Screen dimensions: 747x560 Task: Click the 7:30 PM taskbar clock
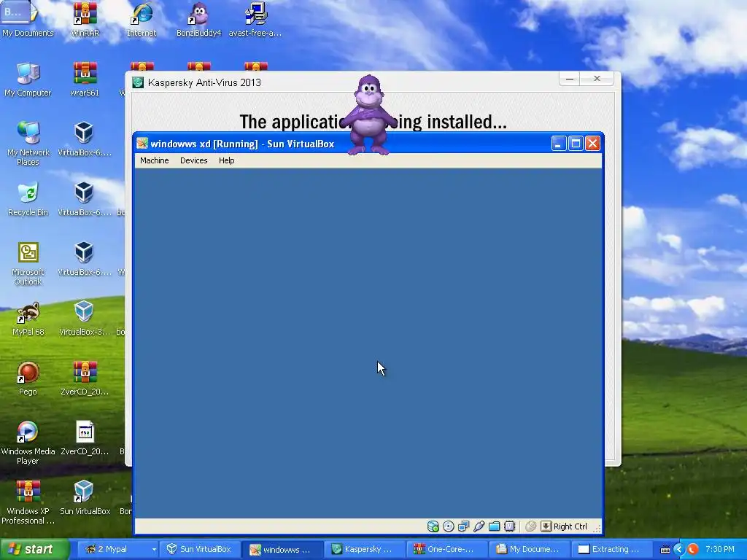tap(720, 549)
